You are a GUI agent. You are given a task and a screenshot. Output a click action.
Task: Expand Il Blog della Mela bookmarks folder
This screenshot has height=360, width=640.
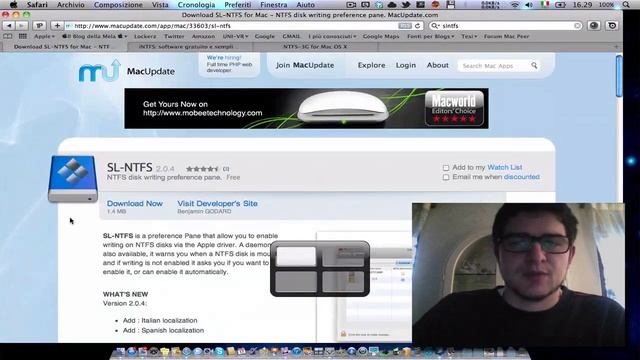click(x=94, y=36)
